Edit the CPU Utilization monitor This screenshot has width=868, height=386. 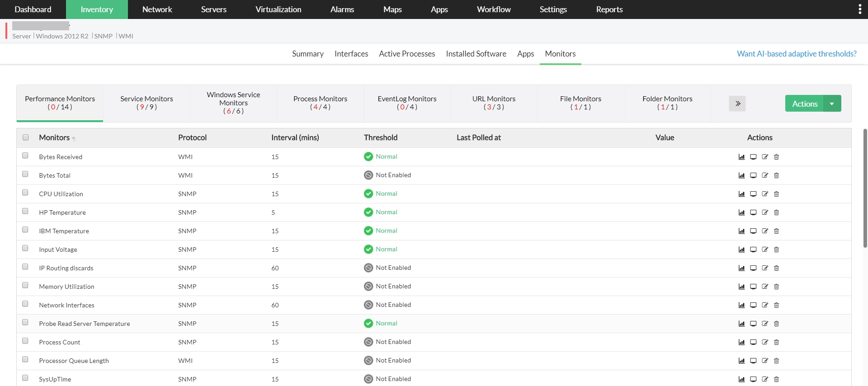pyautogui.click(x=765, y=194)
